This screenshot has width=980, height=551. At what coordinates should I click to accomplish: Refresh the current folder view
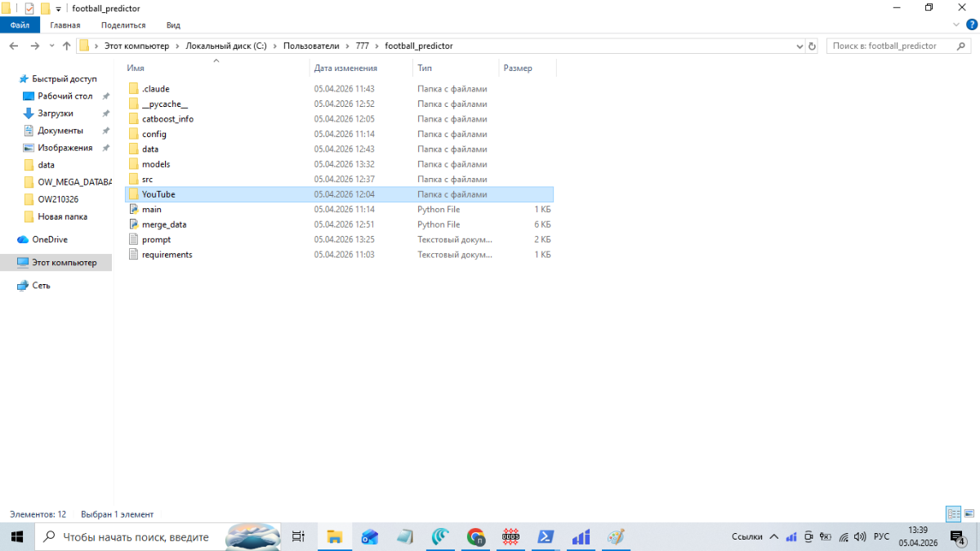click(x=812, y=47)
